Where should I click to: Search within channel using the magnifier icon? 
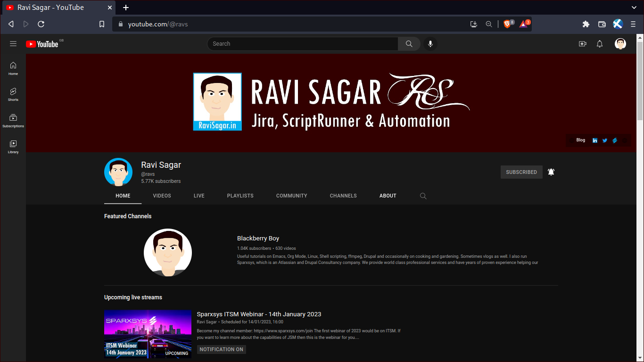coord(423,196)
